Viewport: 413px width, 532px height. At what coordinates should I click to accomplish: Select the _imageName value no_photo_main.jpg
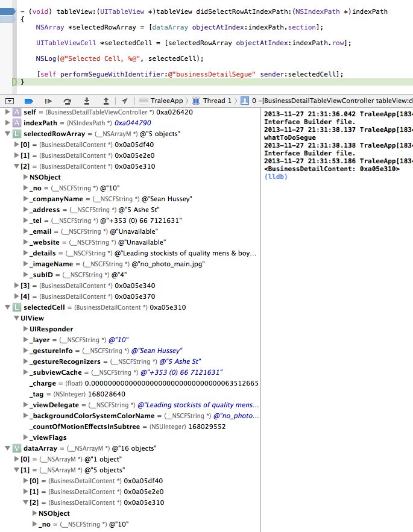168,264
